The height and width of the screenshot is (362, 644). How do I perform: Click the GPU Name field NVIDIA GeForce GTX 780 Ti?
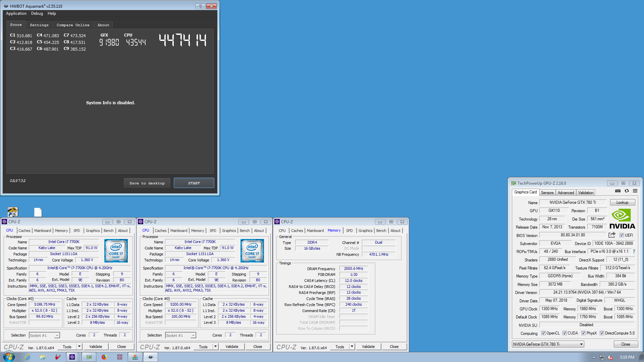pos(573,202)
